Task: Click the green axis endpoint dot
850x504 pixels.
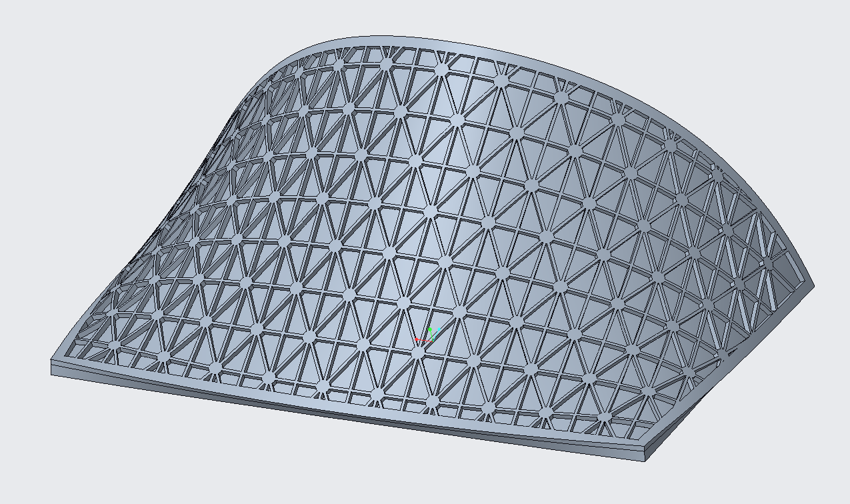Action: (430, 329)
